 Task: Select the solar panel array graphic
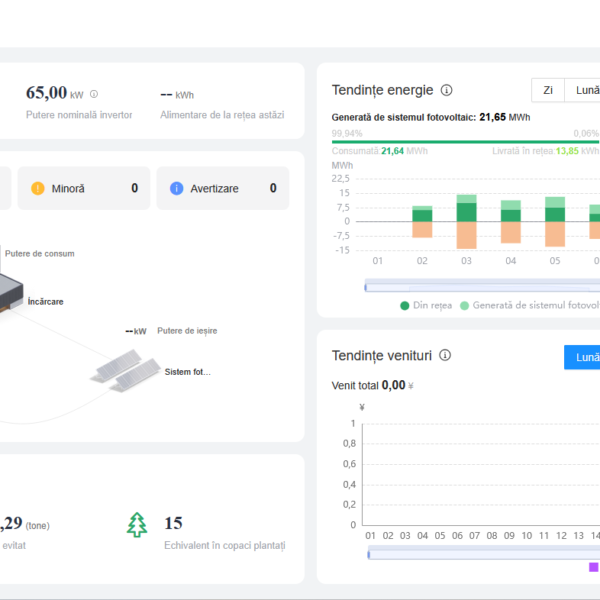(x=127, y=366)
